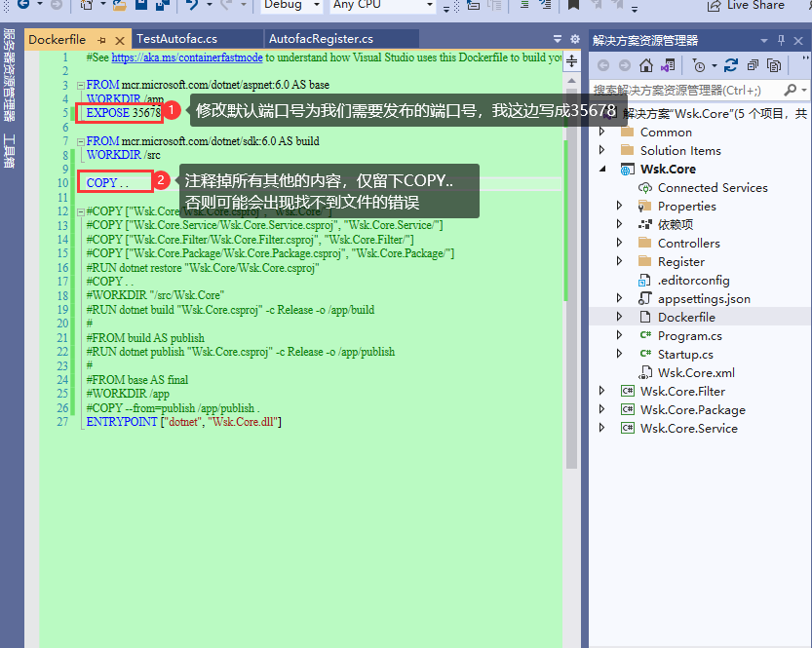Screen dimensions: 812x648
Task: Select Wsk.Core.Package project
Action: tap(693, 410)
